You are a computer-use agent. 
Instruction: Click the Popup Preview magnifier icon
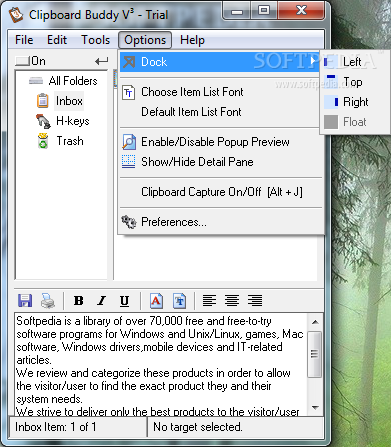coord(129,142)
